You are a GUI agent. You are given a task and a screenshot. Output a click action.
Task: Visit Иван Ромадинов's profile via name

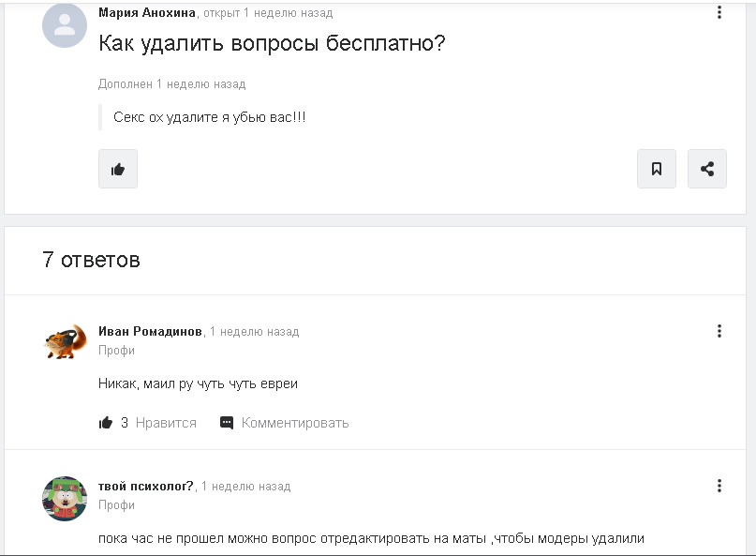[150, 332]
